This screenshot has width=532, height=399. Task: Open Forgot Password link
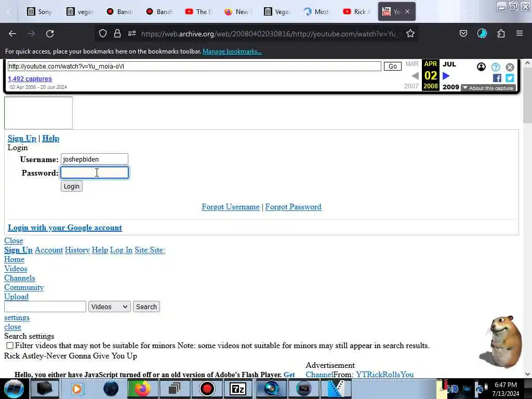[x=293, y=207]
